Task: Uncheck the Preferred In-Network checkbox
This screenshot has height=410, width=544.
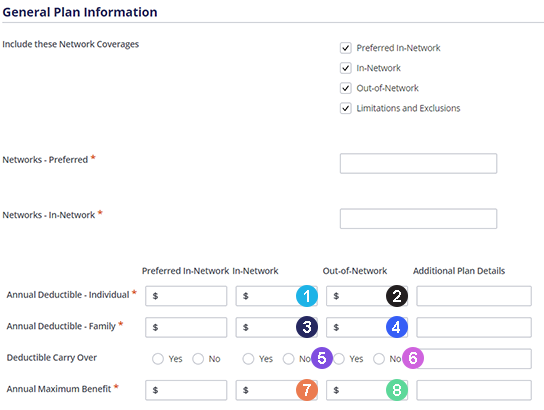Action: coord(346,48)
